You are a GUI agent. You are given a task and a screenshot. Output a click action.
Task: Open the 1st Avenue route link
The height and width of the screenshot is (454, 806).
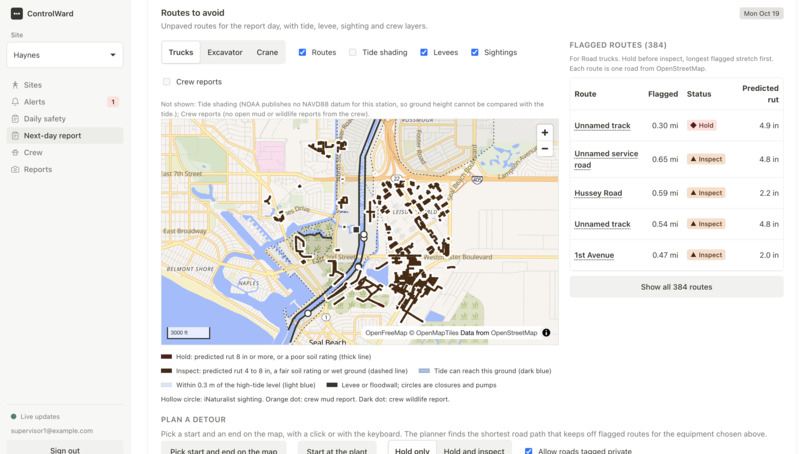coord(594,255)
